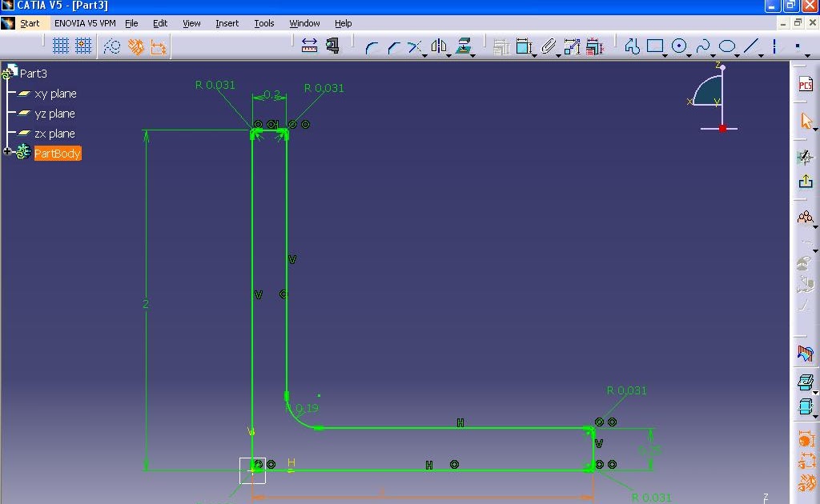Expand the PartBody tree node

pos(7,150)
